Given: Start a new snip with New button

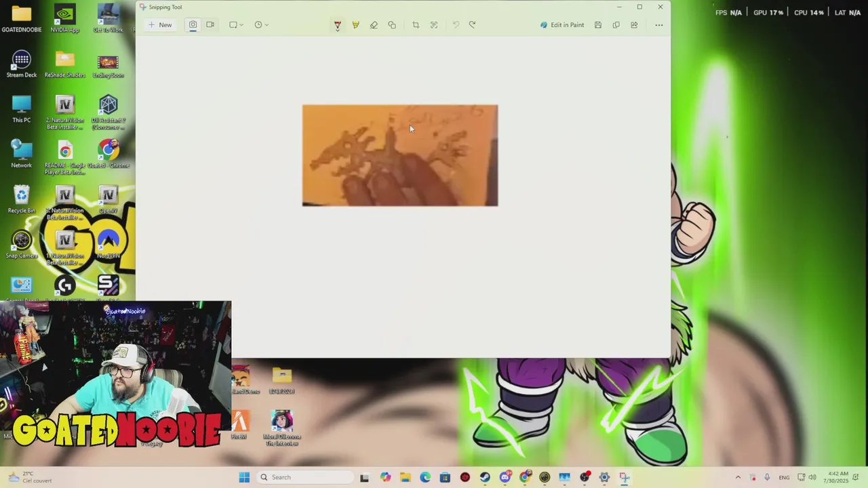Looking at the screenshot, I should pyautogui.click(x=160, y=25).
